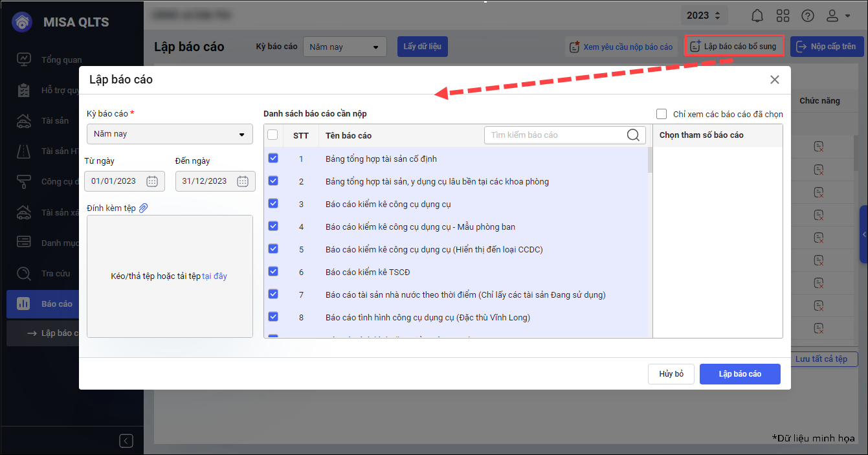Click the Danh mục list icon
The height and width of the screenshot is (455, 868).
pyautogui.click(x=24, y=242)
